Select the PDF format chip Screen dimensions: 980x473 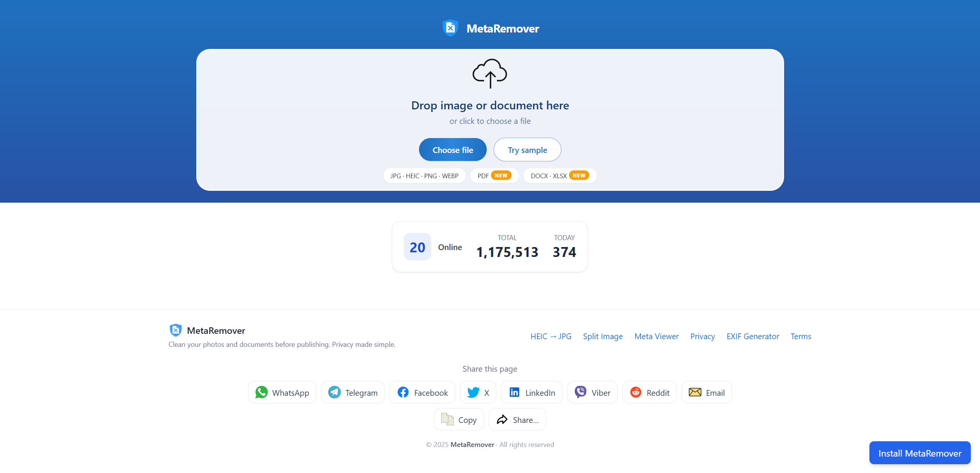tap(494, 176)
